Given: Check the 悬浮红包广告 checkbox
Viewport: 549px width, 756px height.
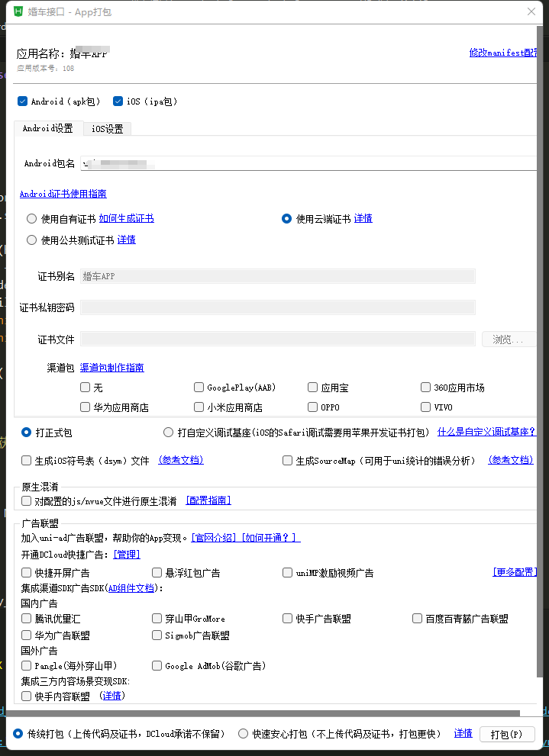Looking at the screenshot, I should pyautogui.click(x=157, y=572).
